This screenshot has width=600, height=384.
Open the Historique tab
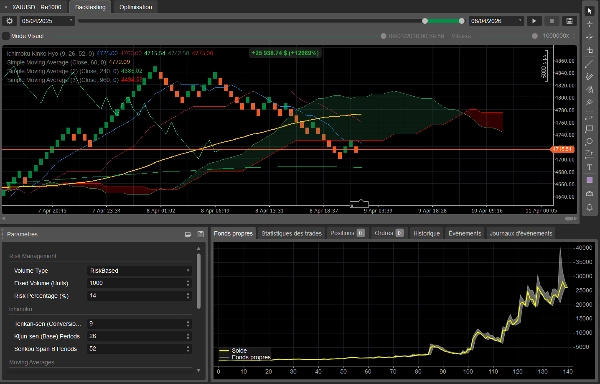tap(426, 233)
